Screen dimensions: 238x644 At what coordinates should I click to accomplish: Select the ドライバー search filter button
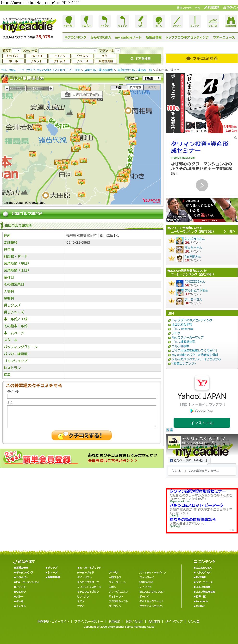click(x=13, y=56)
